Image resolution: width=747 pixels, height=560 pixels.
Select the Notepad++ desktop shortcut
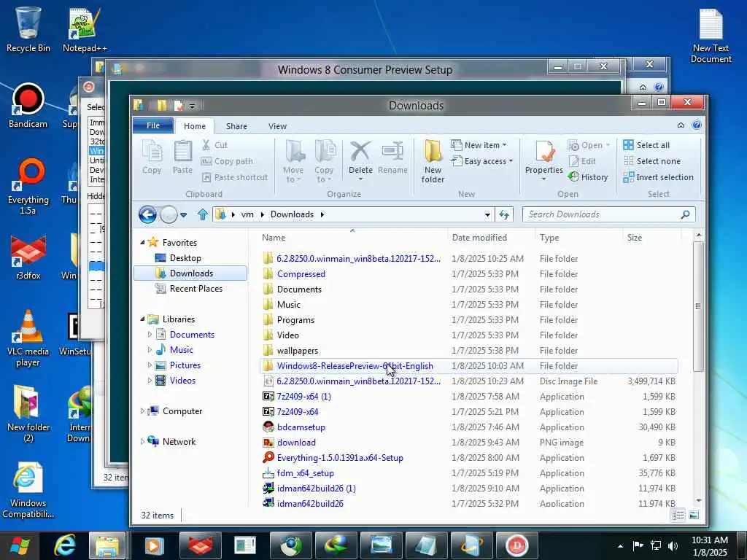(x=85, y=29)
